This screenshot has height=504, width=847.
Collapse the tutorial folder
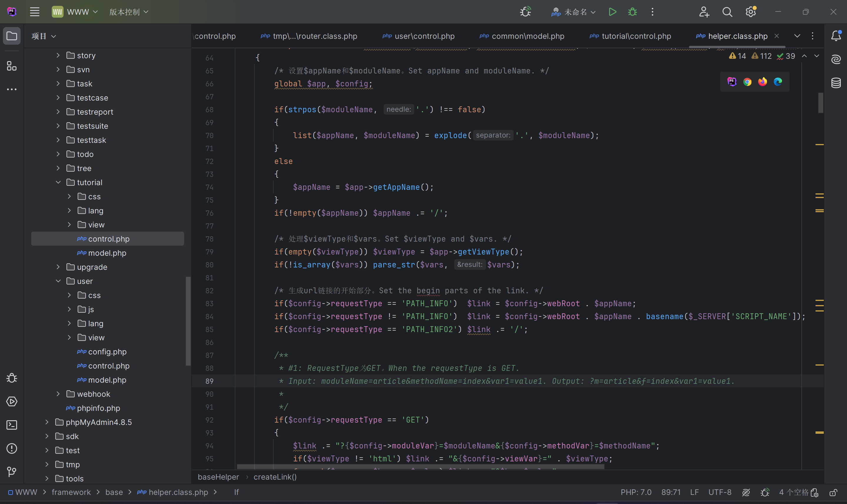(x=58, y=182)
